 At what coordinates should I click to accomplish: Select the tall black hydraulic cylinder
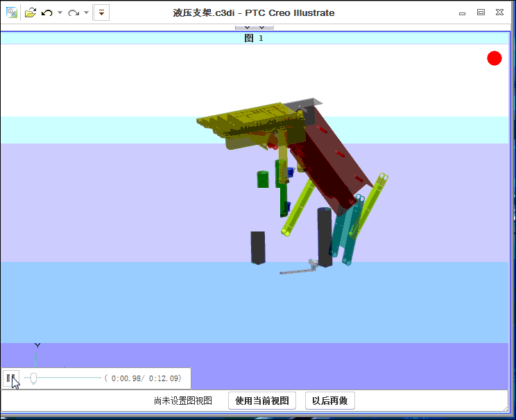325,237
